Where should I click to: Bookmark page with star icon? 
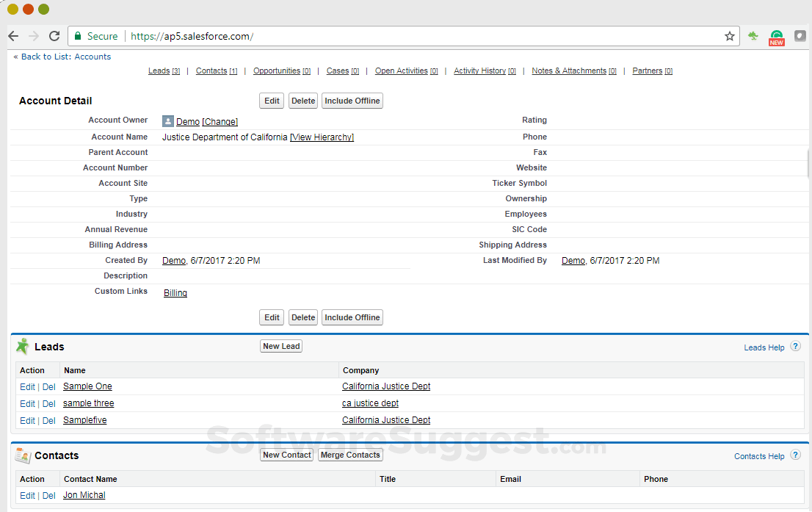729,36
